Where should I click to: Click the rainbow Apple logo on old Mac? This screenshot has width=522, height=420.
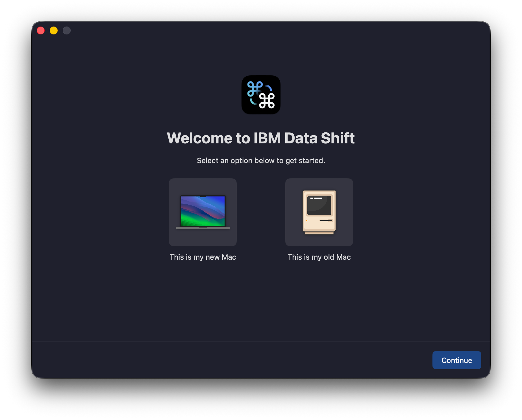click(x=307, y=220)
